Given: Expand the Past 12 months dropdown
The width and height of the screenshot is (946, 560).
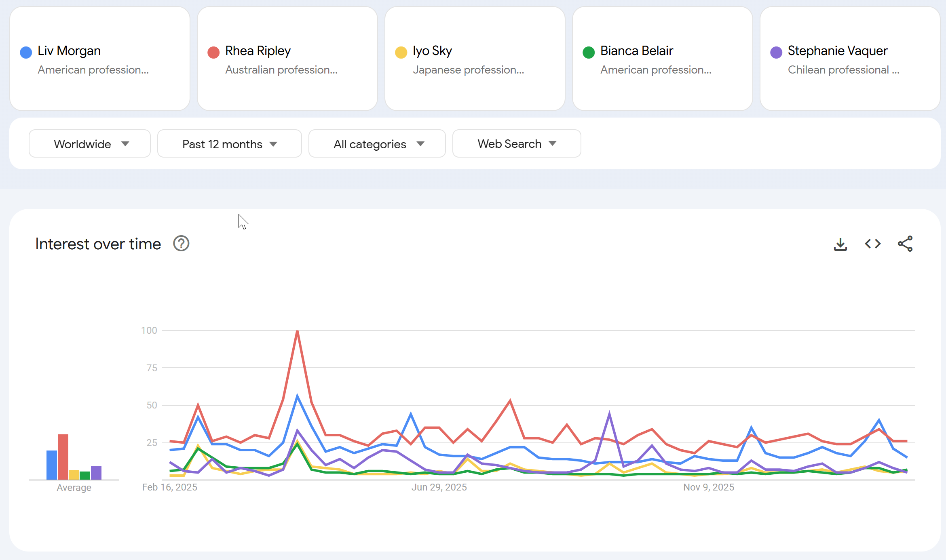Looking at the screenshot, I should pyautogui.click(x=229, y=144).
